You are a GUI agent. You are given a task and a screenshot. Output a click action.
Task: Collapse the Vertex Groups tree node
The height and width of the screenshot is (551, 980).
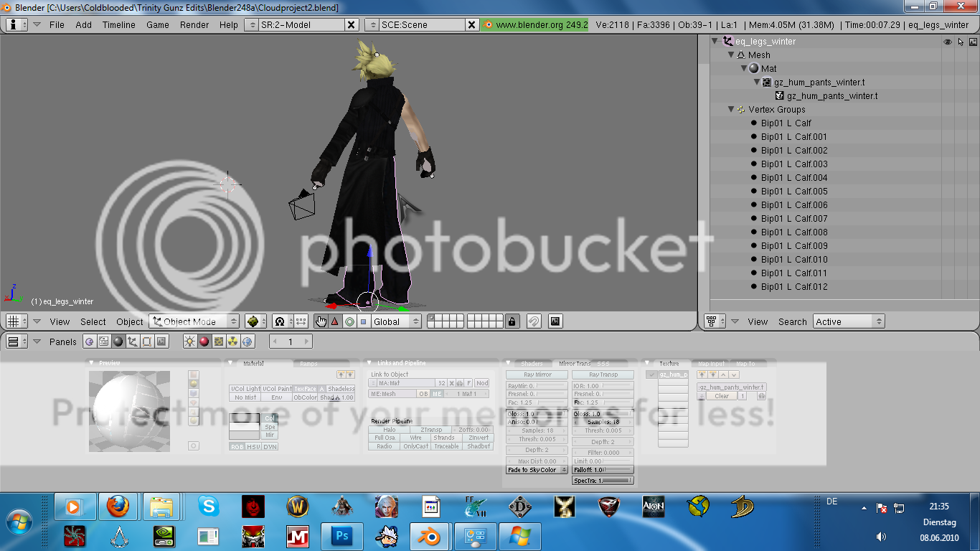pos(731,110)
